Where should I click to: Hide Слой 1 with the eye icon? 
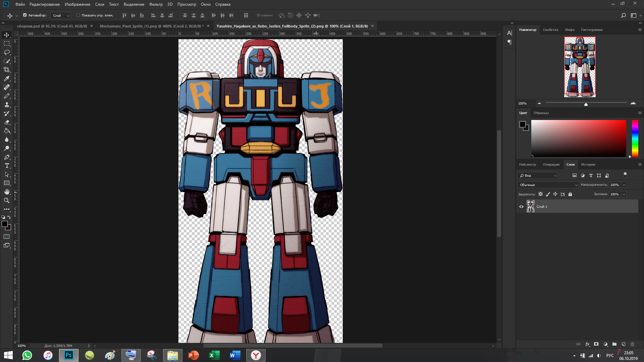click(x=521, y=206)
